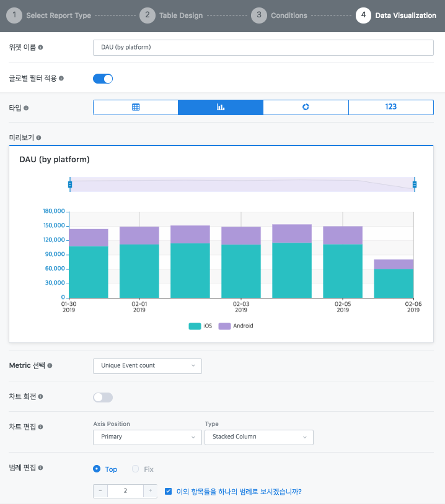This screenshot has width=445, height=504.
Task: Click the 02-03 2019 x-axis label
Action: [241, 307]
